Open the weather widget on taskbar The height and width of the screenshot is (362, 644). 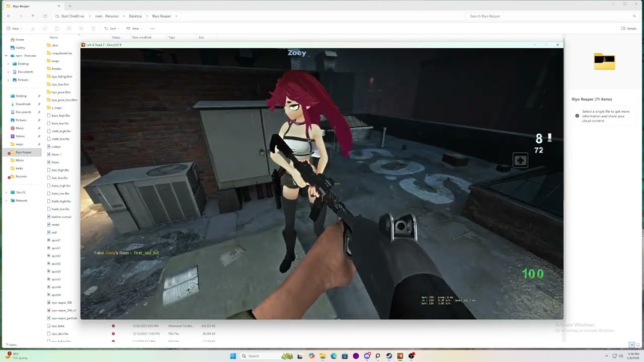click(x=16, y=356)
